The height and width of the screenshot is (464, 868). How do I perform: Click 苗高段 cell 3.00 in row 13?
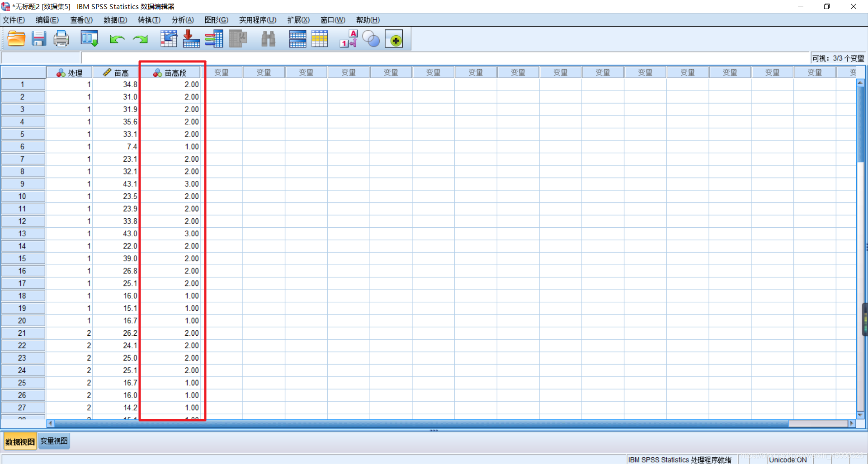tap(170, 234)
